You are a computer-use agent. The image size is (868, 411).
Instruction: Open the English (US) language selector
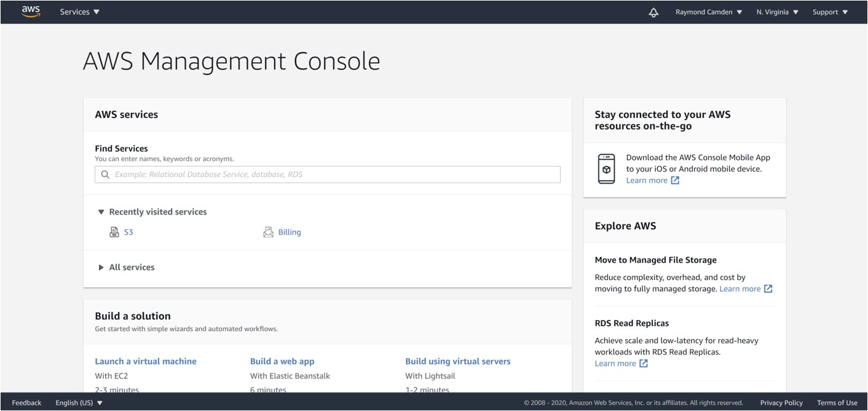[79, 403]
